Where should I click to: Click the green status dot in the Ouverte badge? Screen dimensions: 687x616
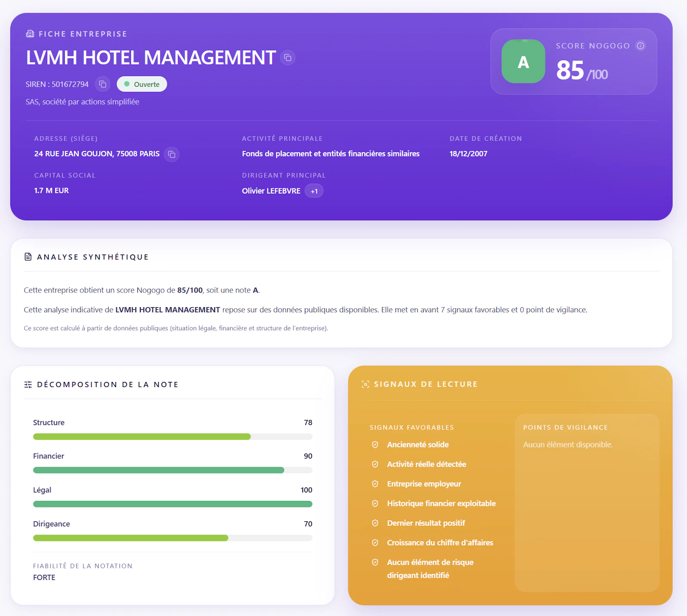(127, 84)
